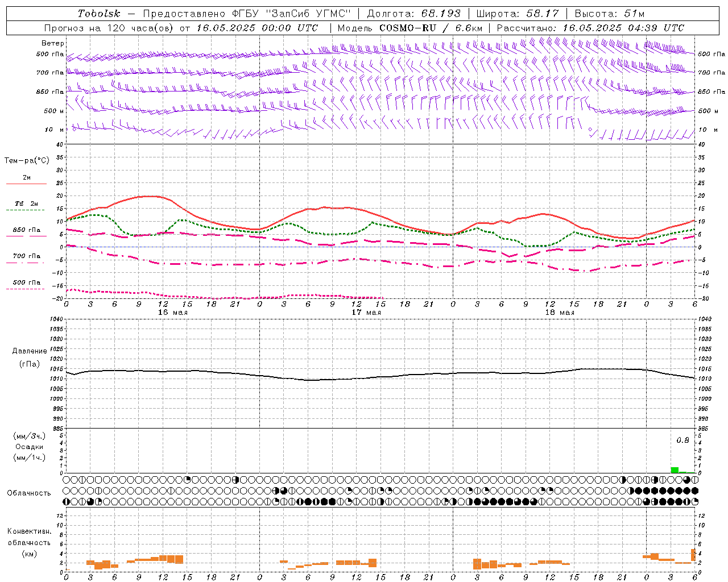The image size is (728, 582).
Task: Click 'Предоставлено ФГБУ "ЗапСиб УГМС"' text
Action: [247, 14]
